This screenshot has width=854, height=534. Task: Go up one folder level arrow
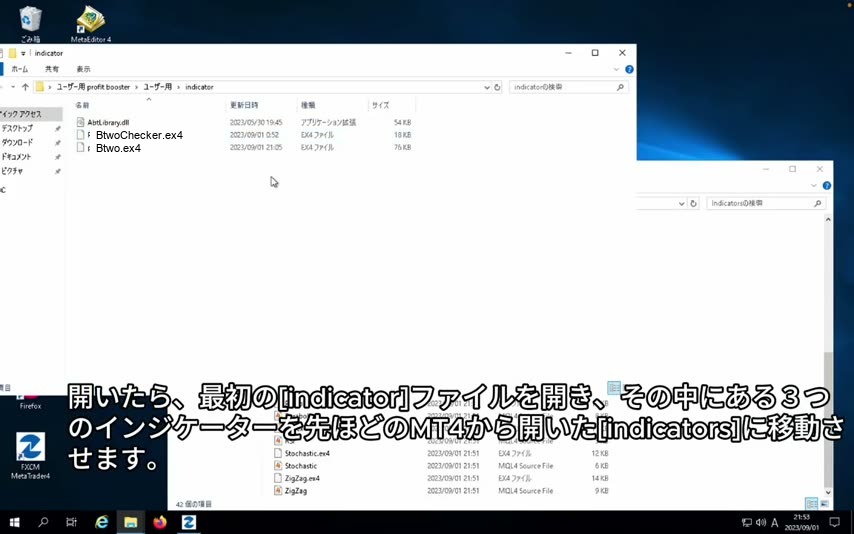click(x=25, y=87)
